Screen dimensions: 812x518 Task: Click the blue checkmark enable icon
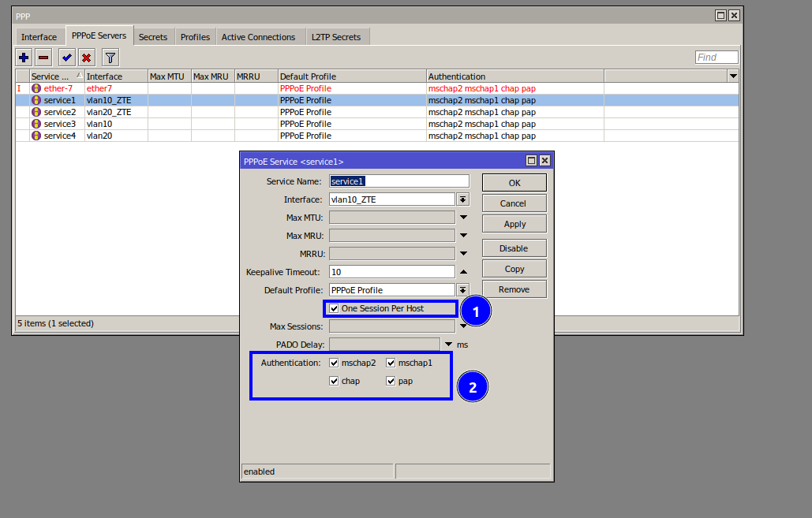tap(67, 58)
